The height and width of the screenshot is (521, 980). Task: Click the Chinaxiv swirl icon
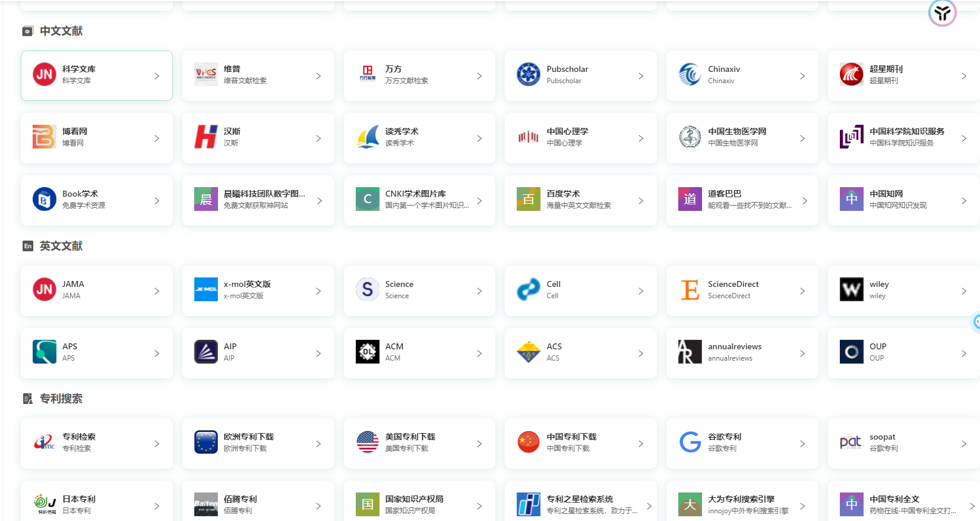pyautogui.click(x=690, y=75)
